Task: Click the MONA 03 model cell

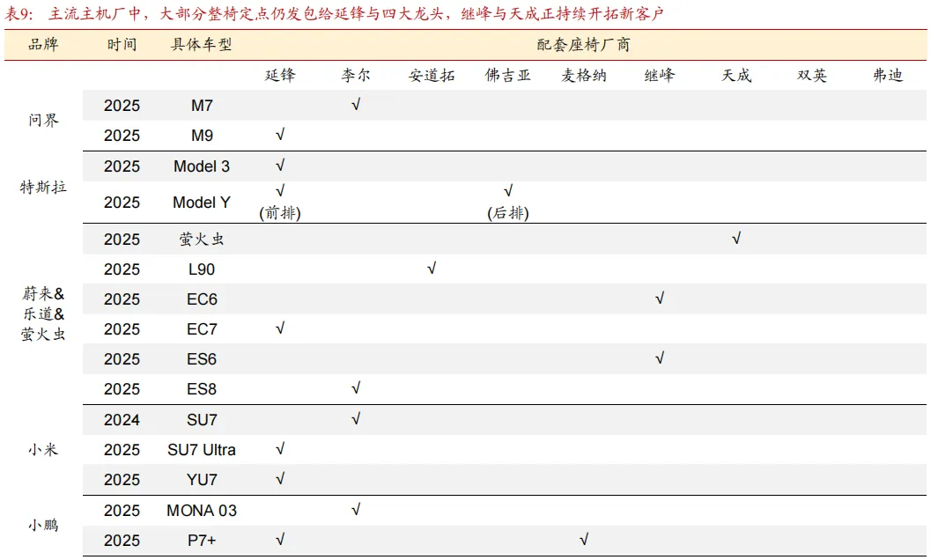Action: [x=202, y=511]
